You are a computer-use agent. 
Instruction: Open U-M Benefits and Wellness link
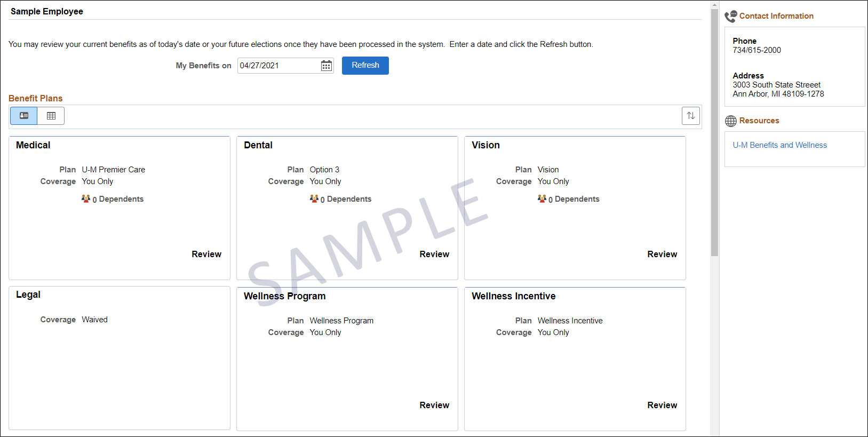(779, 145)
